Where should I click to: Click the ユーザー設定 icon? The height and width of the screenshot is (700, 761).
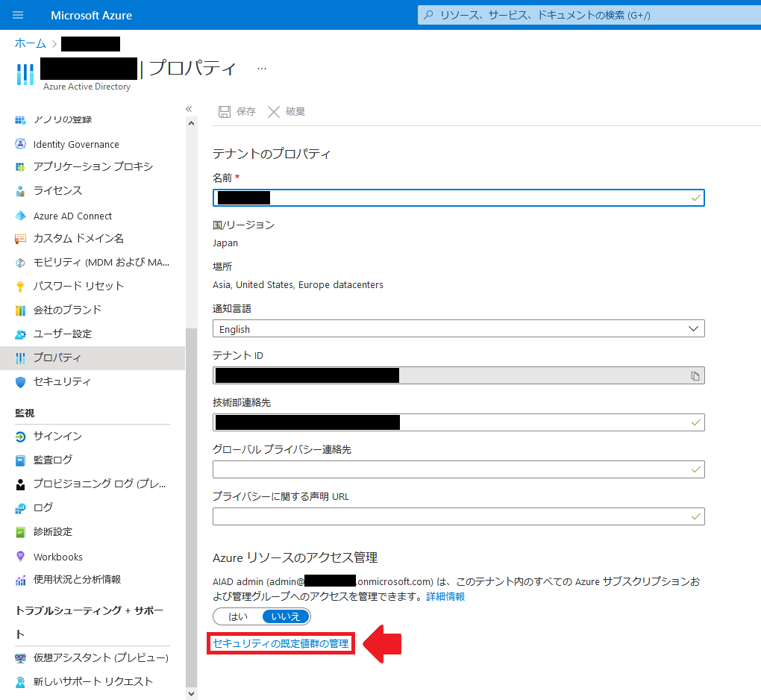tap(20, 334)
